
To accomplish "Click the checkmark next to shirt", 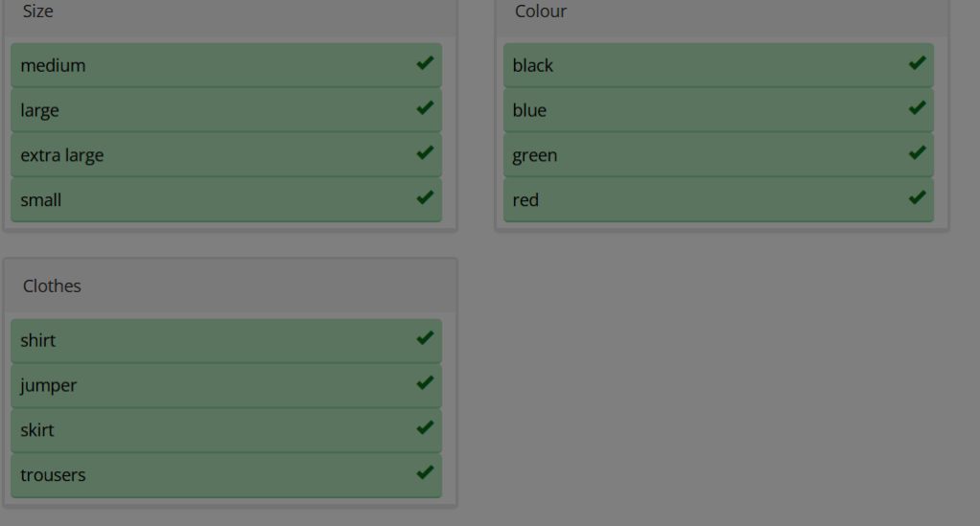I will [x=425, y=339].
